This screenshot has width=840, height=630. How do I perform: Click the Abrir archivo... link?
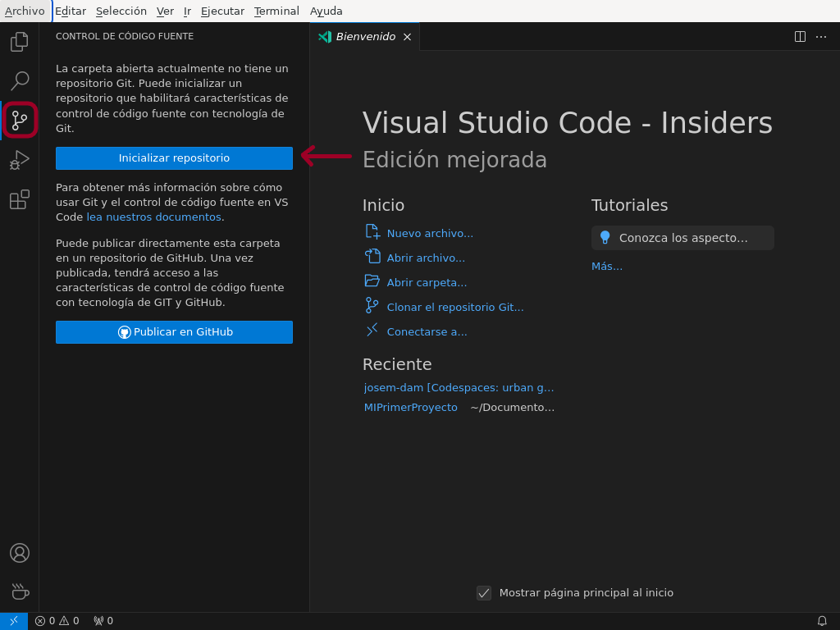coord(426,258)
